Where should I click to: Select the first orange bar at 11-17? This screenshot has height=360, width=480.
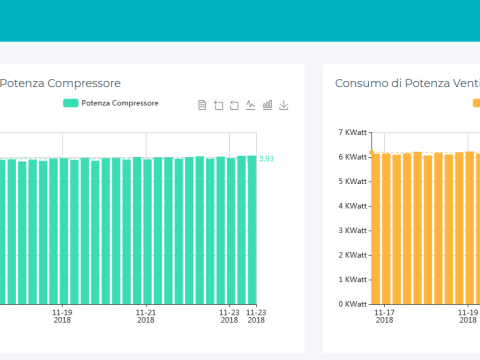376,229
